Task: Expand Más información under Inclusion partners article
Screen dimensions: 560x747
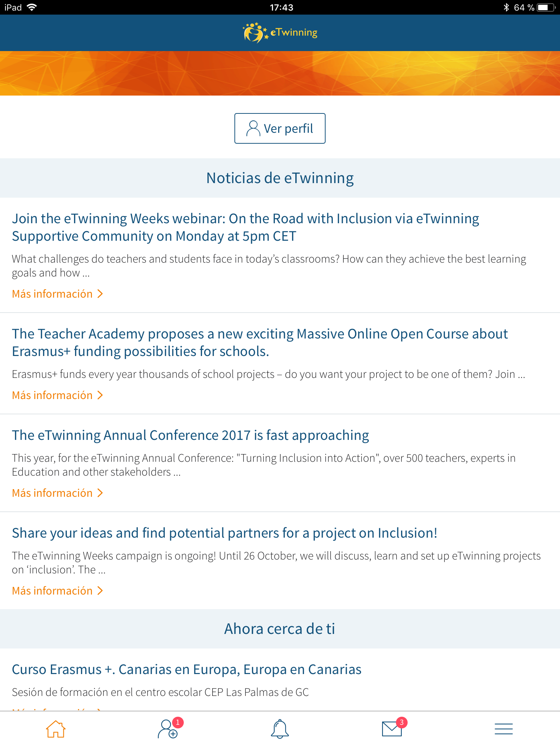Action: (x=58, y=591)
